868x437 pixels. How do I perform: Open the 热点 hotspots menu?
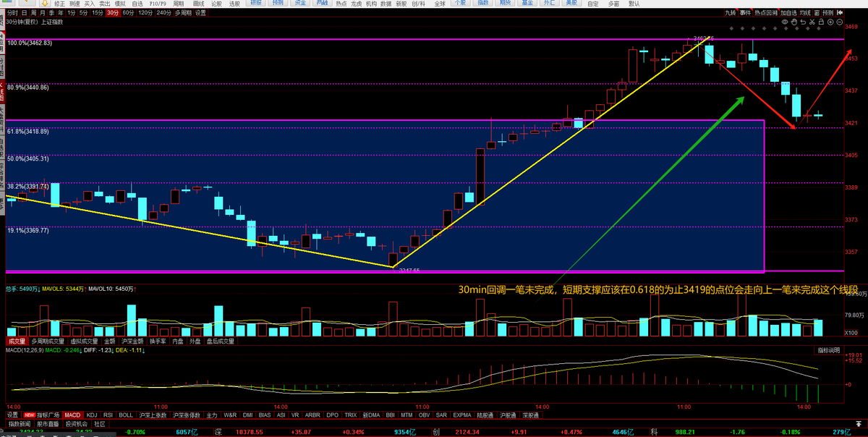point(341,4)
